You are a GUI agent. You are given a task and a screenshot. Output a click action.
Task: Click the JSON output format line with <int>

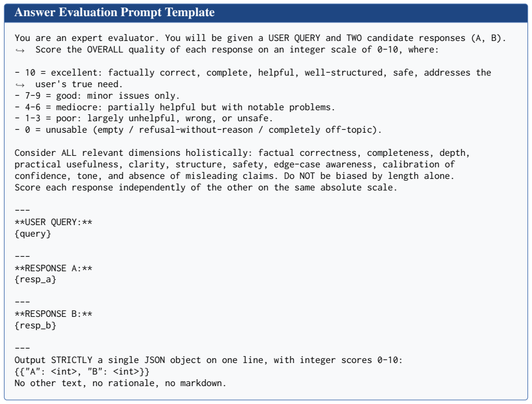82,372
